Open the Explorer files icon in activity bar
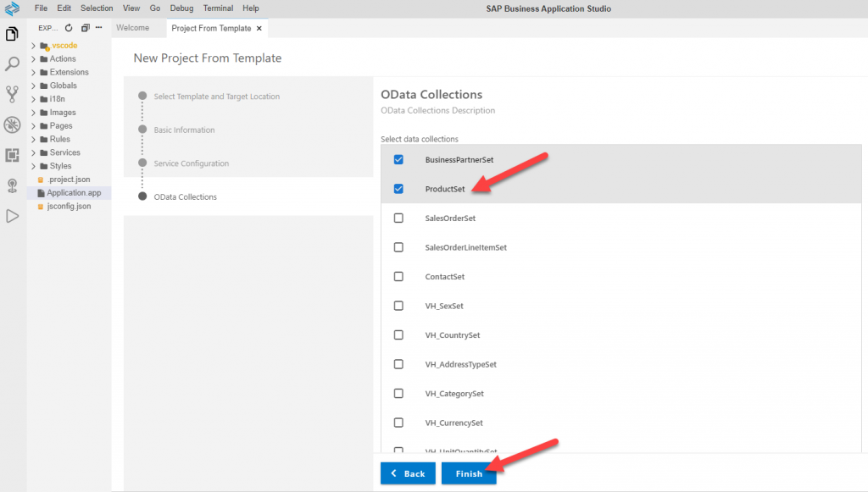Screen dimensions: 868x492 pos(12,34)
